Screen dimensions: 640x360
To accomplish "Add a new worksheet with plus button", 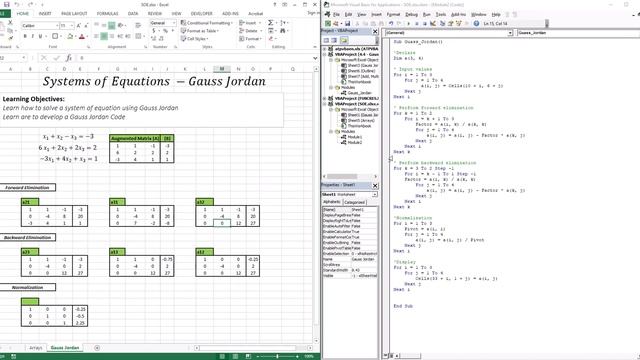I will (x=97, y=348).
